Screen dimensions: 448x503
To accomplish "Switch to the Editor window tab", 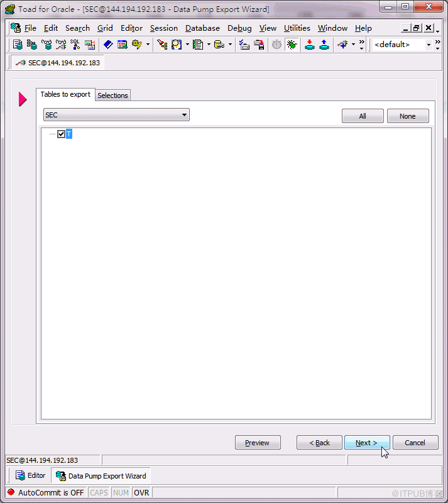I will coord(31,475).
